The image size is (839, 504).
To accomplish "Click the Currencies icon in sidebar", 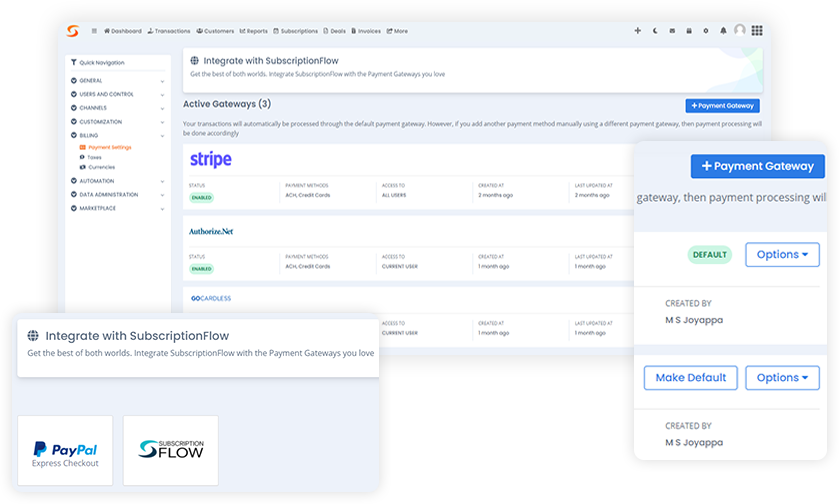I will pyautogui.click(x=82, y=167).
